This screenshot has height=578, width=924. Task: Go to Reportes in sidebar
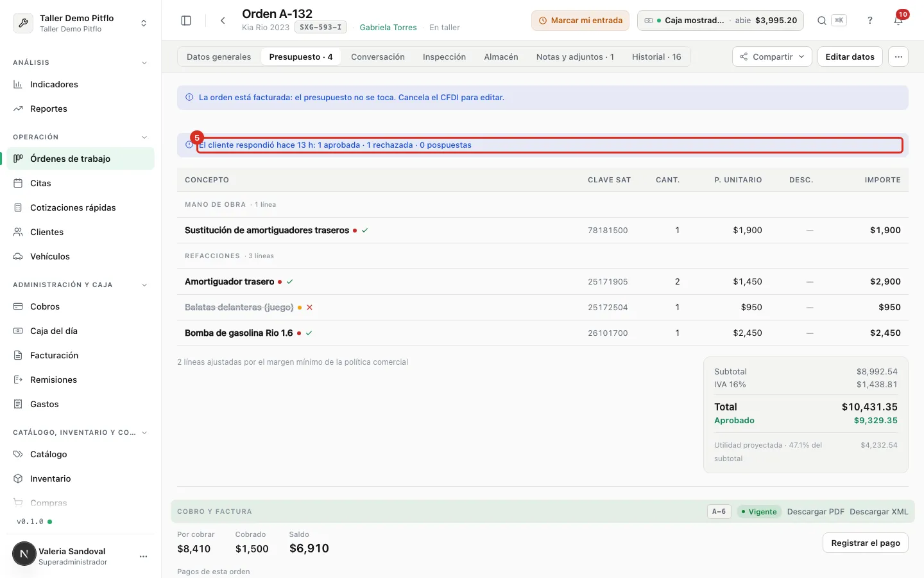[x=80, y=109]
